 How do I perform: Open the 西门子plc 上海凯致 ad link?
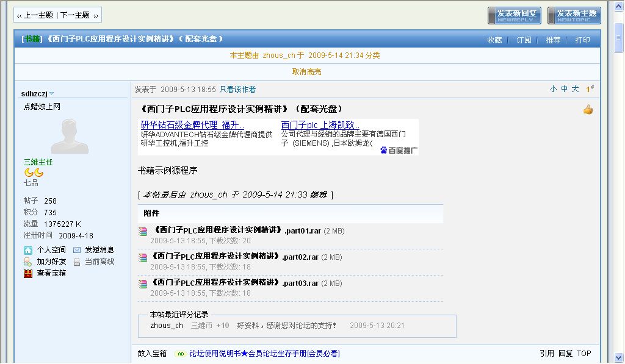click(320, 124)
